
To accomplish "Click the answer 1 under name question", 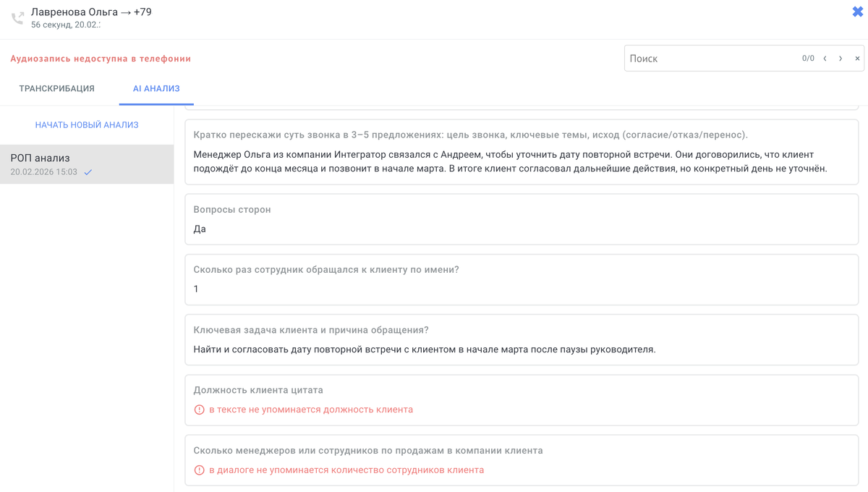I will tap(196, 289).
